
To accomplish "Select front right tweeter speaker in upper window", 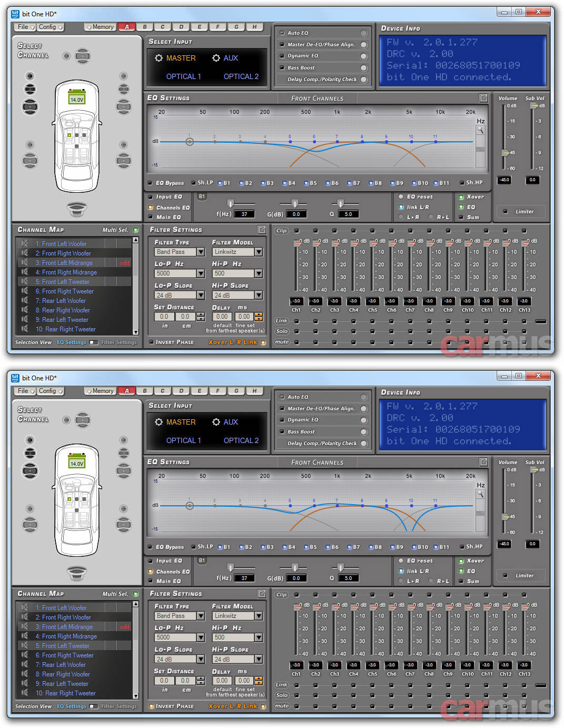I will tap(123, 77).
